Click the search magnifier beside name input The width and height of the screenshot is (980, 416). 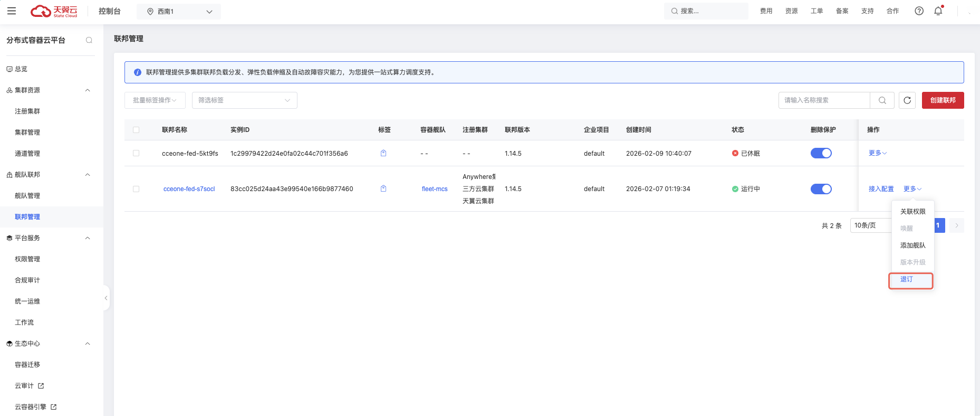pos(882,100)
